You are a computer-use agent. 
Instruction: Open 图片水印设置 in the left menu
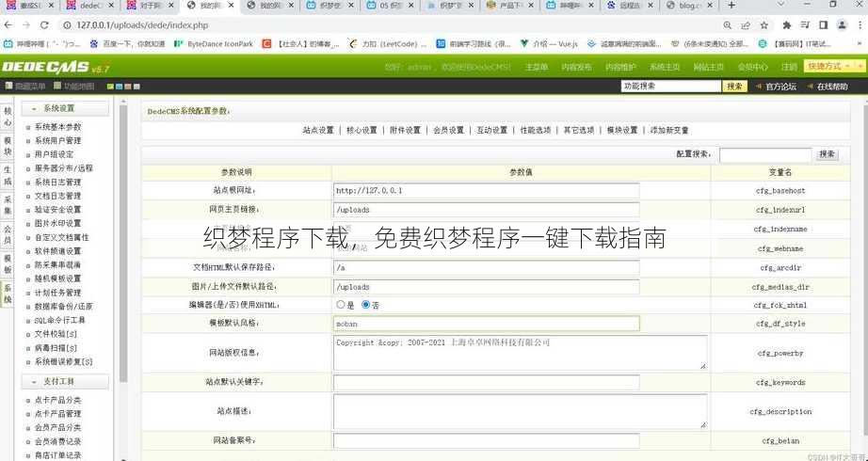[57, 223]
